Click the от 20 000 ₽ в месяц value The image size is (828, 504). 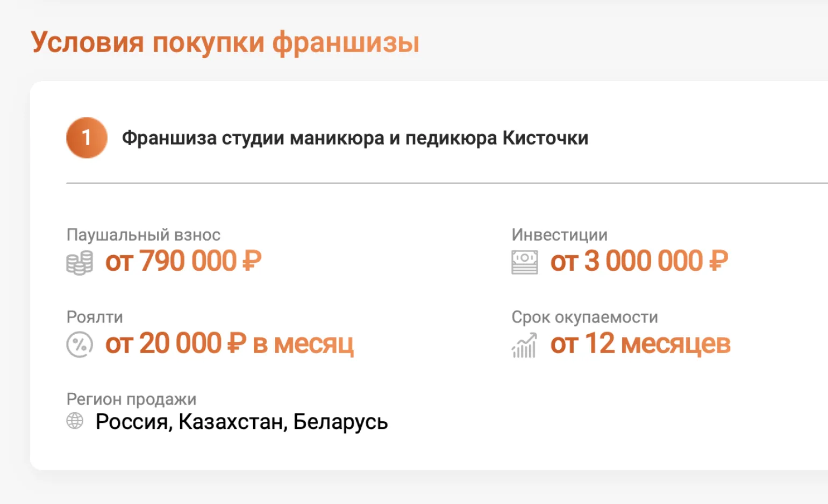point(230,344)
